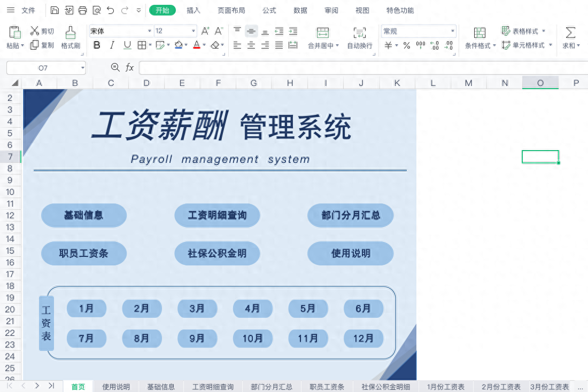Click the Format Painter (格式刷) icon
588x392 pixels.
70,33
